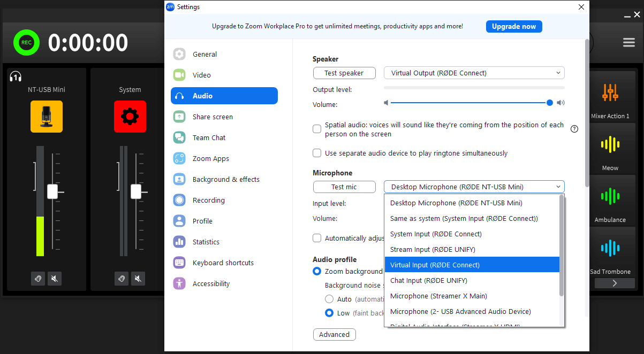Screen dimensions: 644x354
Task: Click the loud speaker icon right of volume
Action: pyautogui.click(x=560, y=103)
